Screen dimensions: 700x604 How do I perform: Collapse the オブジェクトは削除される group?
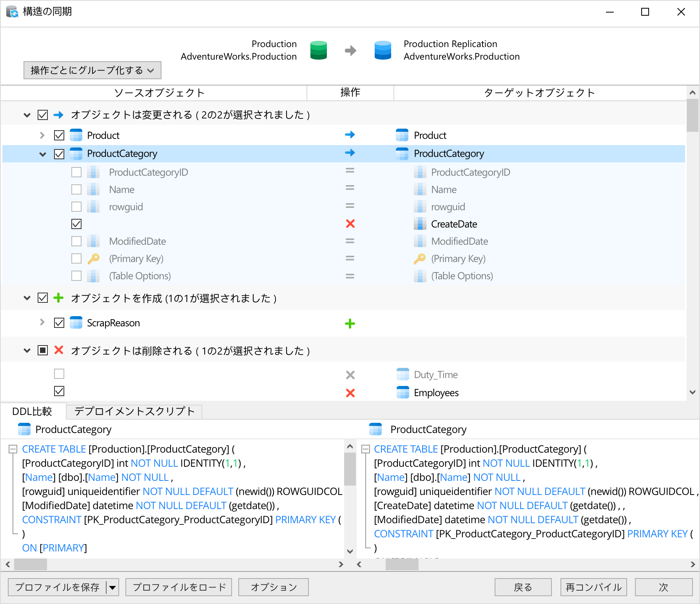coord(27,350)
